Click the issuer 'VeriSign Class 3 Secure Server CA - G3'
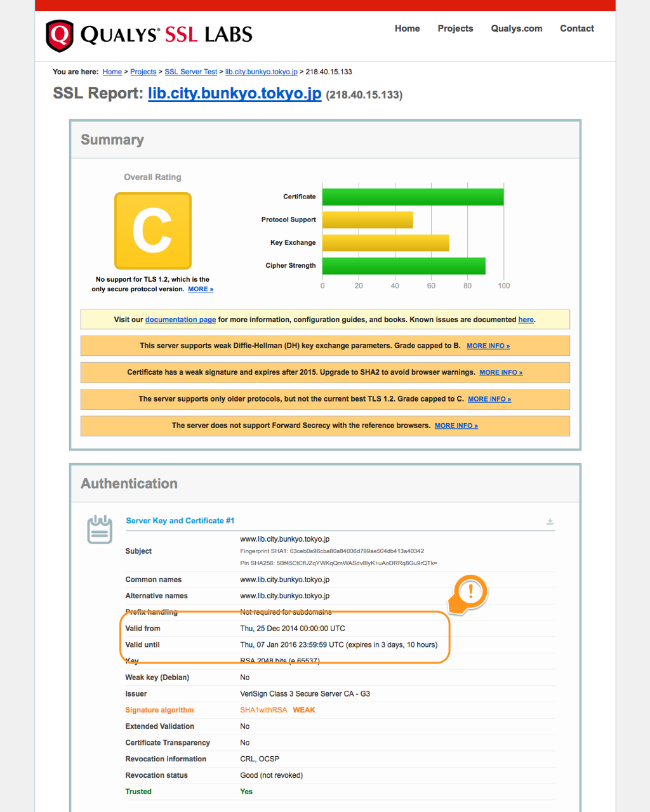 [x=305, y=694]
